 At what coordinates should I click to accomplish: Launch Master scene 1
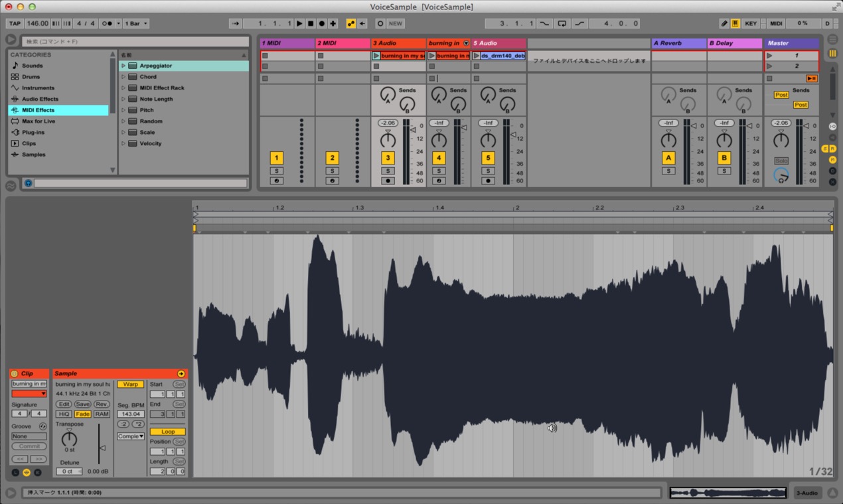769,56
